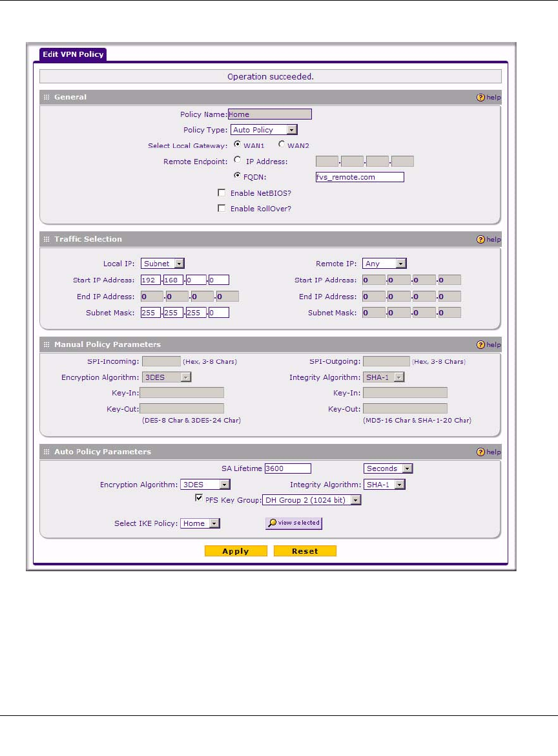The width and height of the screenshot is (558, 756).
Task: Click first octet of Remote Start IP Address
Action: tap(373, 280)
